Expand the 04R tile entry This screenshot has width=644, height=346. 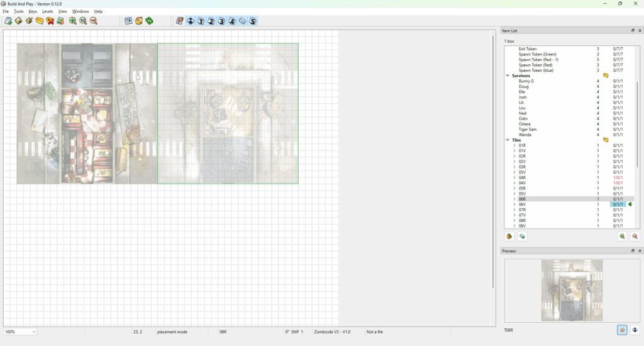point(514,177)
